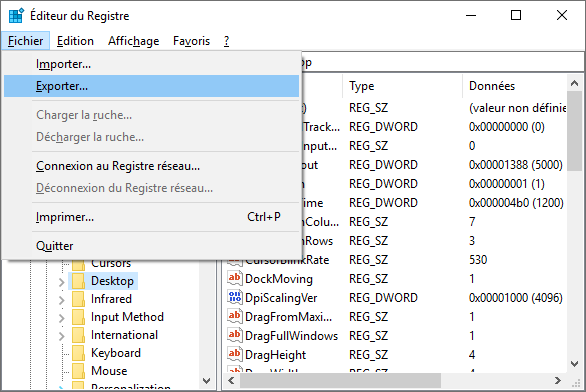
Task: Close the Éditeur du Registre window
Action: pyautogui.click(x=562, y=16)
